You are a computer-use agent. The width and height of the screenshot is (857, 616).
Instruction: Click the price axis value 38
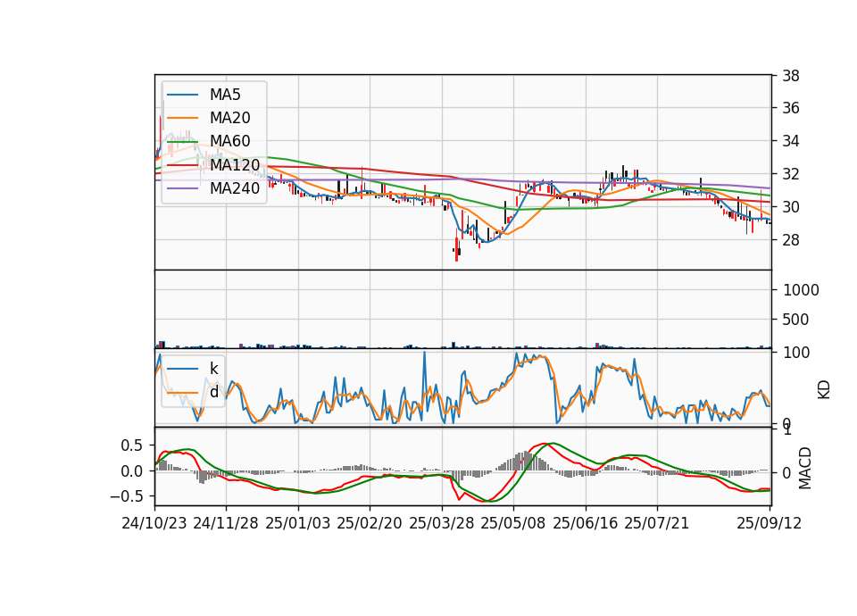[791, 76]
